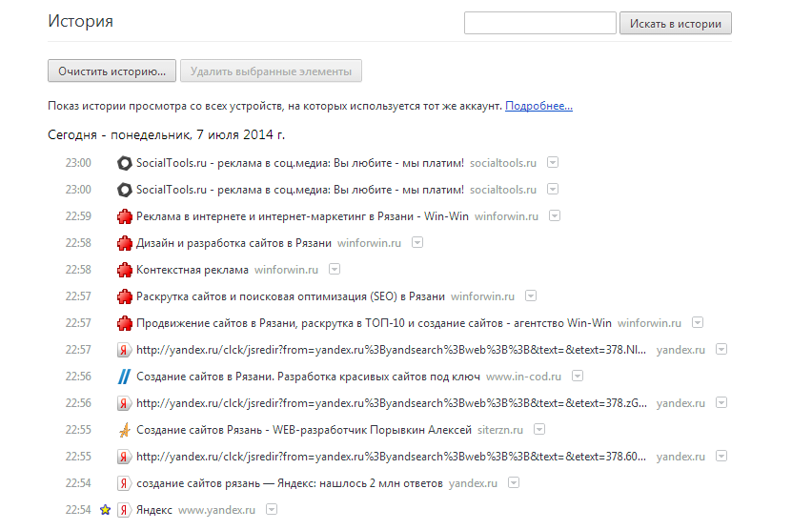Click the siterzn.ru favicon beside 'Создание сайтов Рязань'
Screen dimensions: 812x530
[x=124, y=430]
